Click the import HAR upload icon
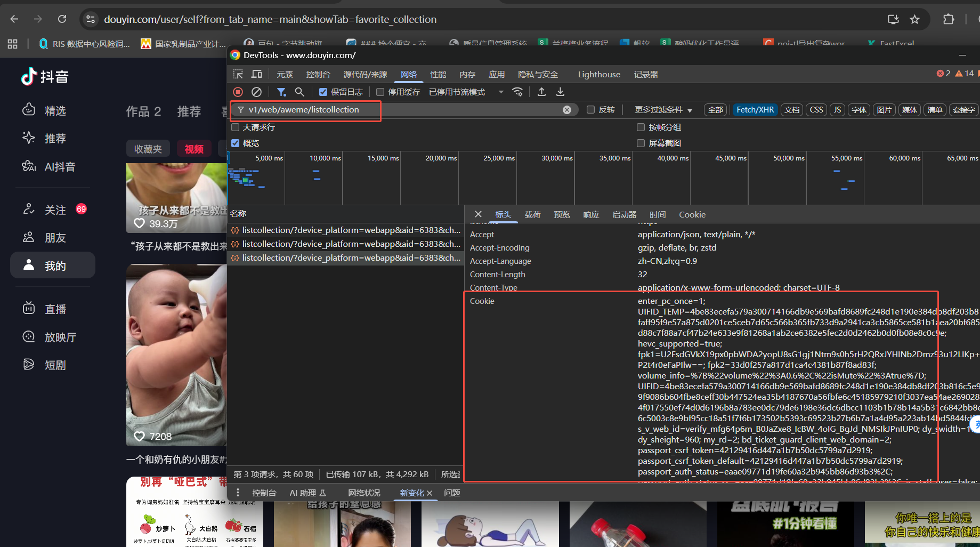The height and width of the screenshot is (547, 980). (541, 92)
